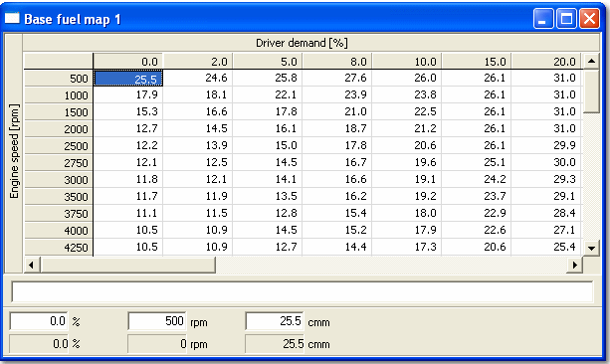Select the 5.0 driver demand column header
The height and width of the screenshot is (364, 610).
268,62
